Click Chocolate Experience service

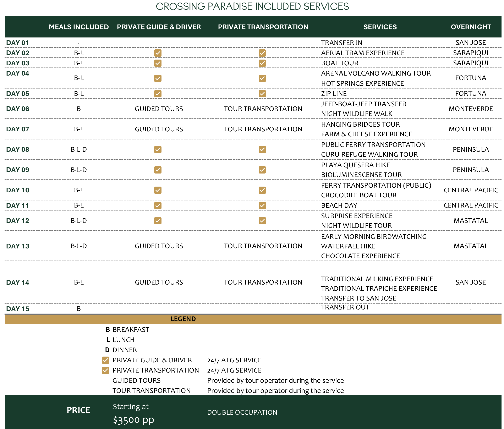click(361, 256)
